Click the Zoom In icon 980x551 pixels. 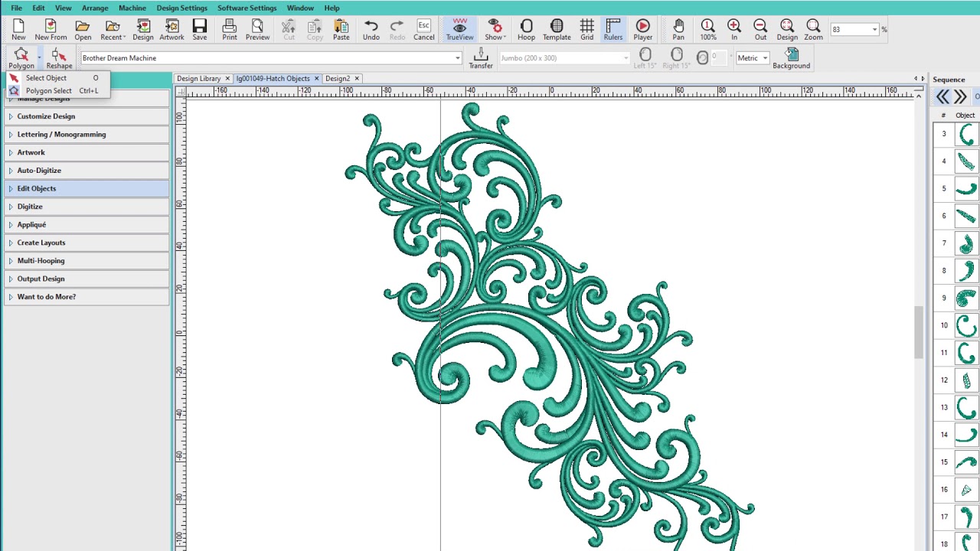[x=734, y=30]
